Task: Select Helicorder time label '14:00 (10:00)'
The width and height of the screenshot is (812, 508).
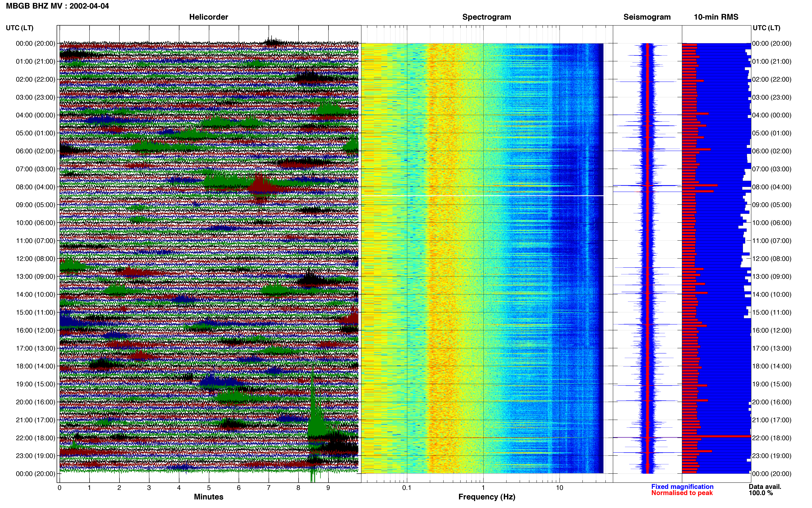Action: (36, 294)
